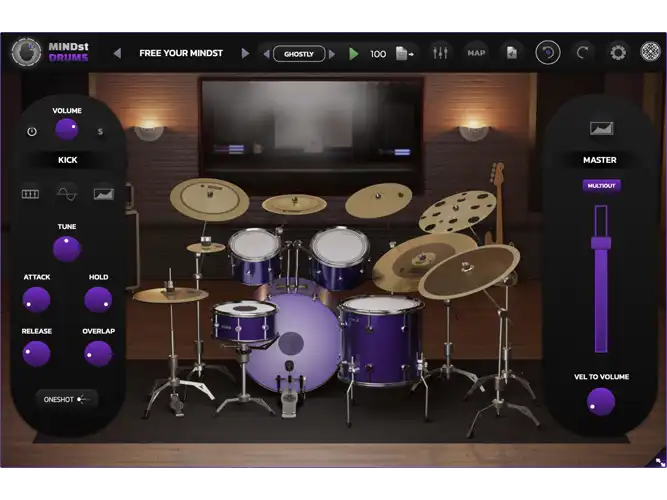Click the MASTER label

click(599, 160)
